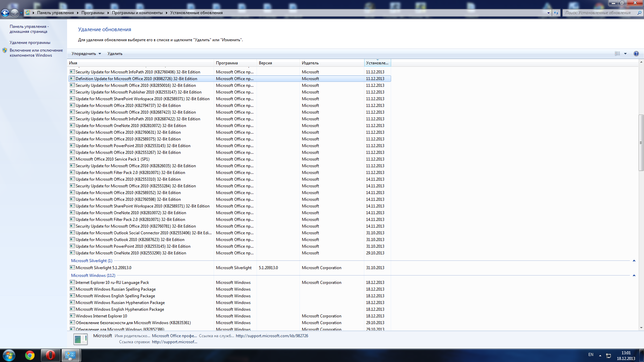The image size is (644, 362).
Task: Click the Forward navigation arrow button
Action: pos(14,13)
